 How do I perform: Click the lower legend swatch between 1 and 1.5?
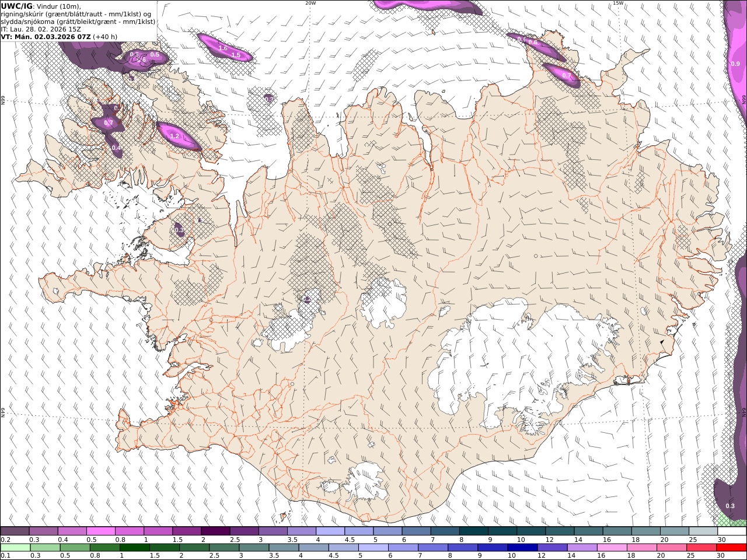[134, 547]
